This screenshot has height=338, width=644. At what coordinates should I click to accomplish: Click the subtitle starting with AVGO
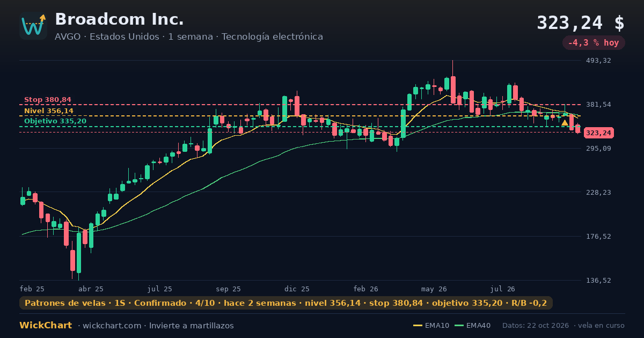point(189,37)
